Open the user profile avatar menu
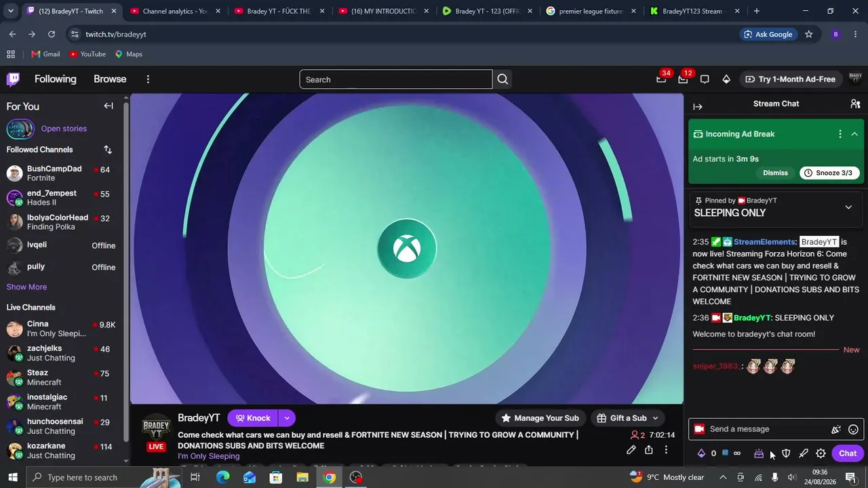This screenshot has width=868, height=488. pyautogui.click(x=855, y=79)
